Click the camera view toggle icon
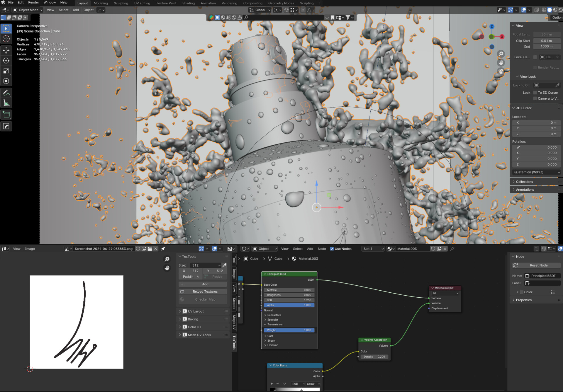 click(501, 71)
